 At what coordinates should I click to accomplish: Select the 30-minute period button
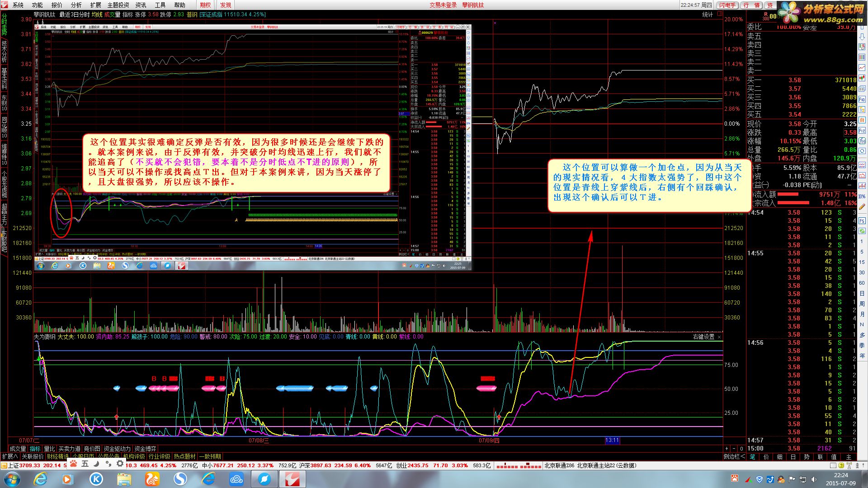(x=862, y=272)
